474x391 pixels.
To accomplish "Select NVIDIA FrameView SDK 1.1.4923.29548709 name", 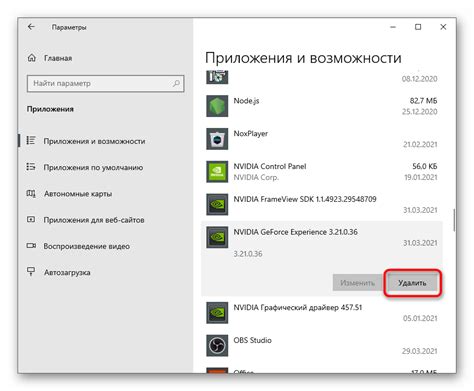I will 305,199.
